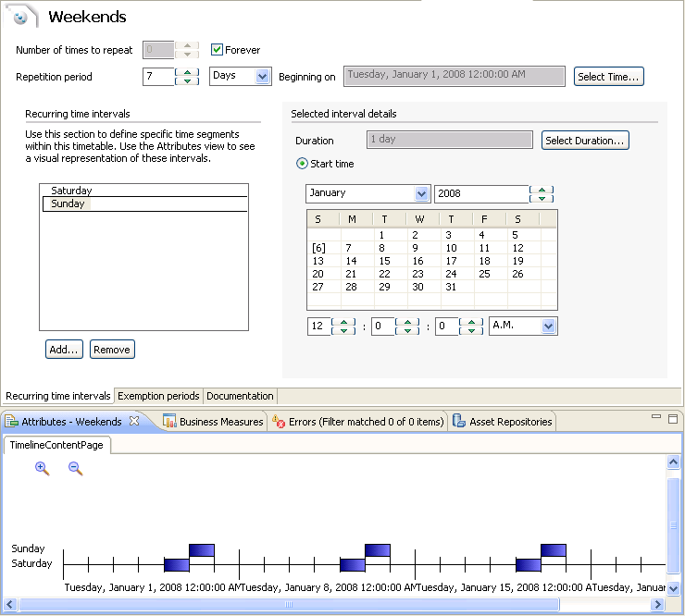Screen dimensions: 685x616
Task: Increase the hour value 12
Action: tap(343, 322)
